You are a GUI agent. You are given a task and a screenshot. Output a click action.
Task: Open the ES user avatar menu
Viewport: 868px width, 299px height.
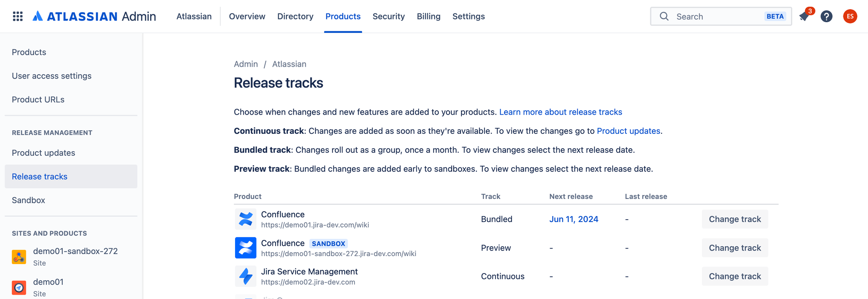pos(850,16)
